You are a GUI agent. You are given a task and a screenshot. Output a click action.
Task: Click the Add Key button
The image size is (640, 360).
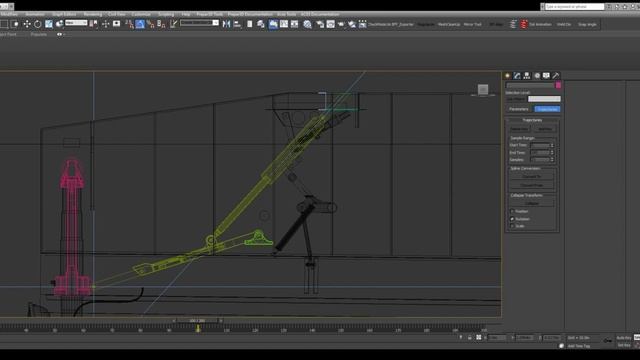pos(545,129)
